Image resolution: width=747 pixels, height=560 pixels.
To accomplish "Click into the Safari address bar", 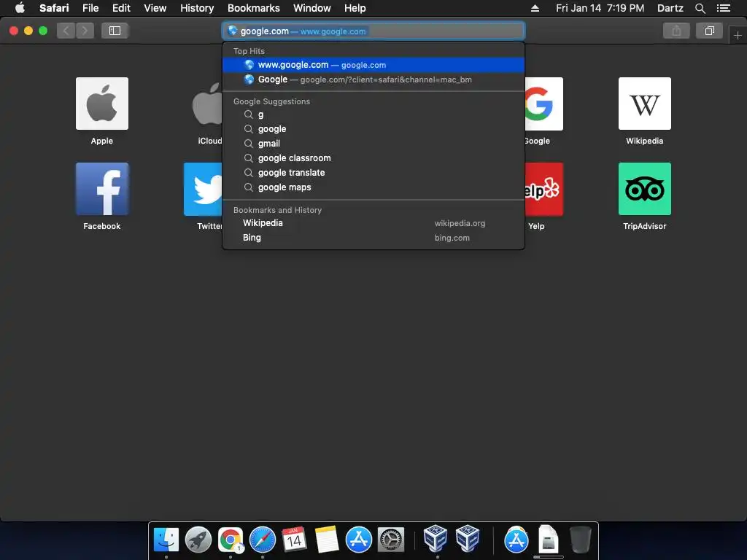I will point(373,31).
